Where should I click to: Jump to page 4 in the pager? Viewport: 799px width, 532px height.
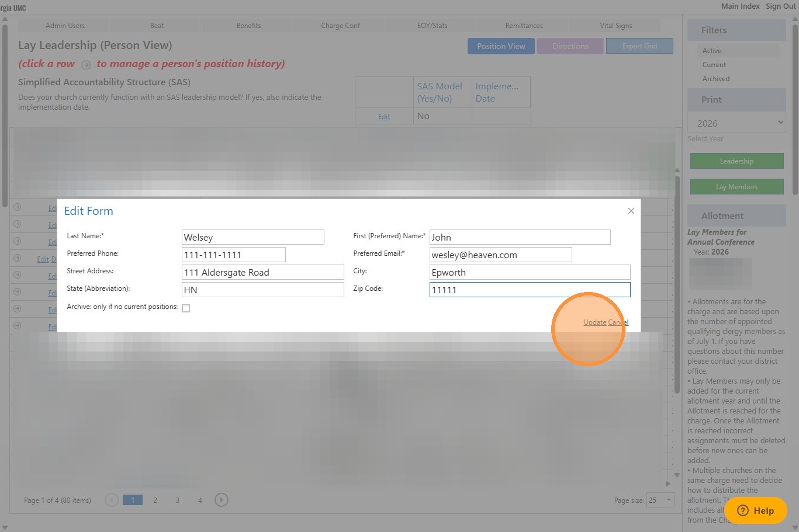pos(200,500)
